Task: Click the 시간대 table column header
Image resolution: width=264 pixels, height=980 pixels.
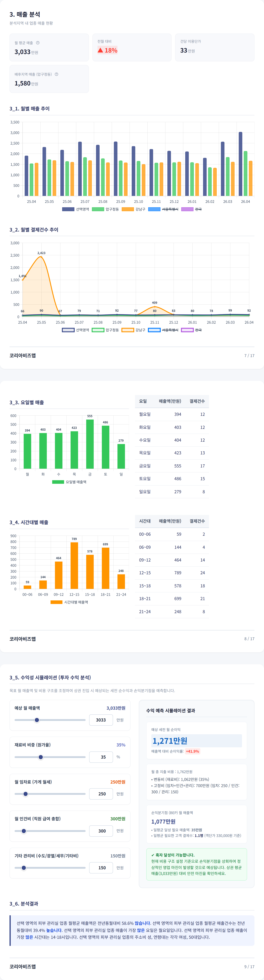Action: pos(145,521)
